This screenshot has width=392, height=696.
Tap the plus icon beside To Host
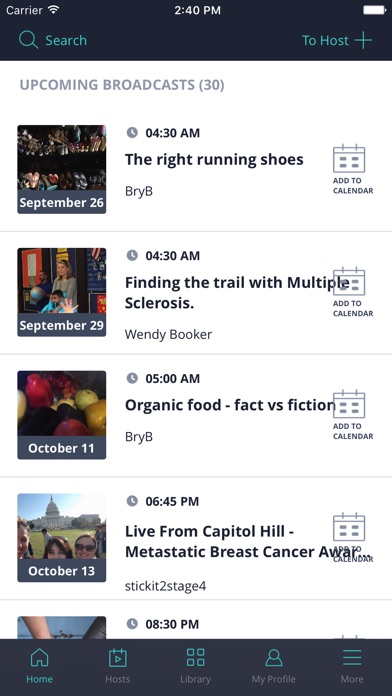pyautogui.click(x=363, y=40)
